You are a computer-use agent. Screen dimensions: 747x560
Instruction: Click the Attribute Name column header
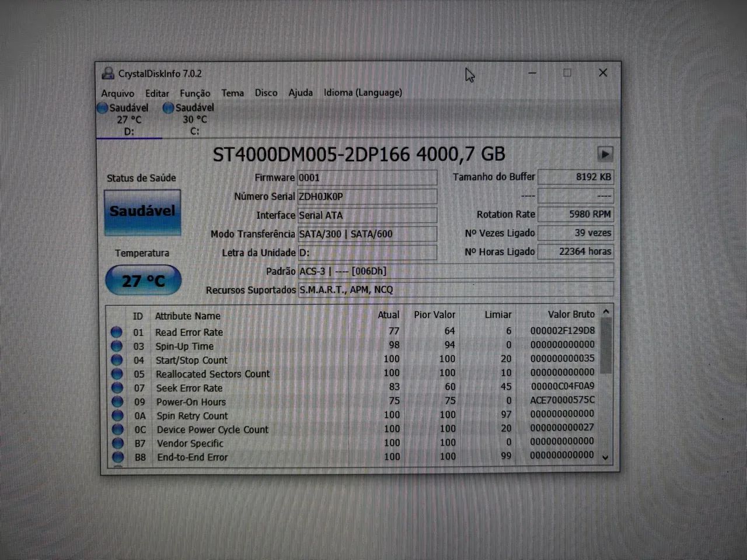click(x=187, y=316)
